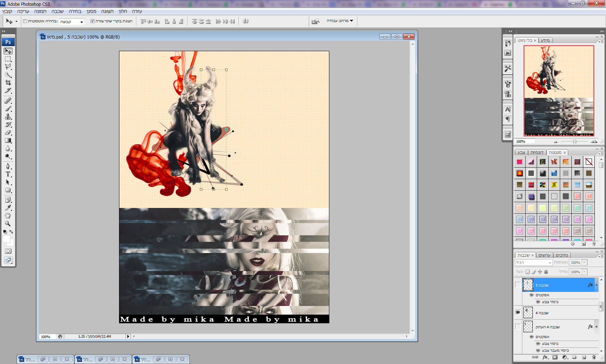Hide layer 4 (שכבה 4) using its eye icon
Screen dimensions: 606x364
click(x=518, y=312)
